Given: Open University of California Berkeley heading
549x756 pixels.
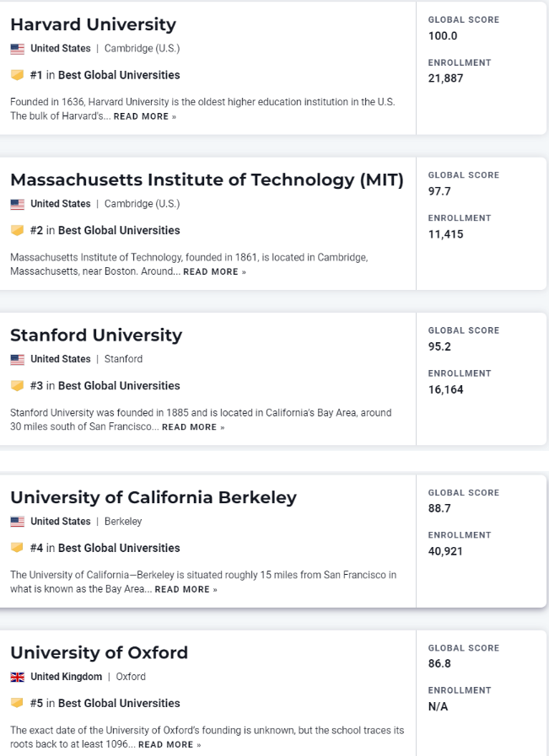Looking at the screenshot, I should [153, 497].
